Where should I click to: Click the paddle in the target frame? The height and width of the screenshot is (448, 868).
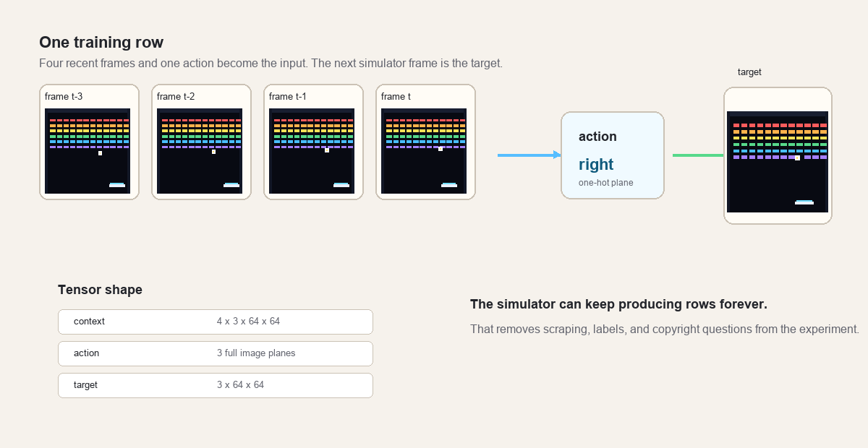click(804, 202)
